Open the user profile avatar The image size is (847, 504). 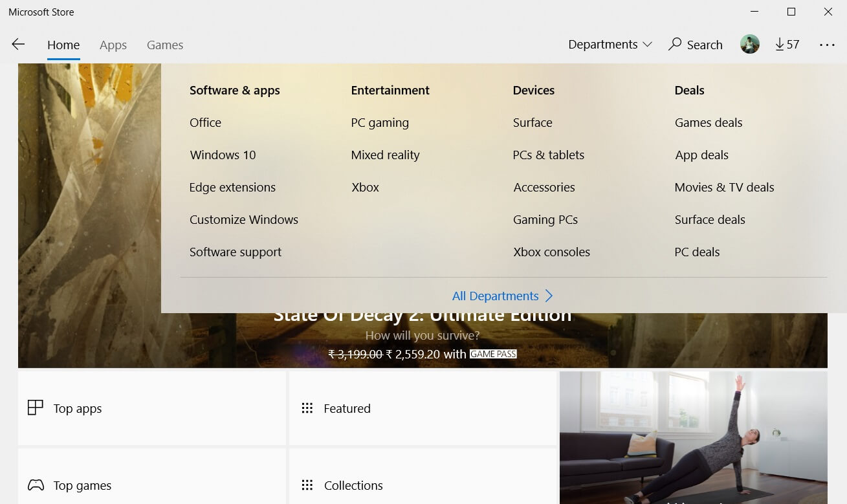tap(749, 44)
